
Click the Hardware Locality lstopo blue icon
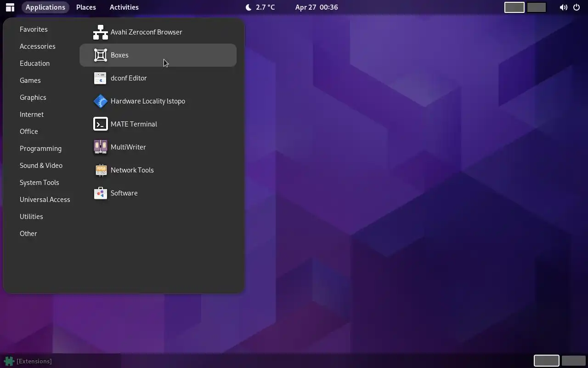tap(101, 101)
